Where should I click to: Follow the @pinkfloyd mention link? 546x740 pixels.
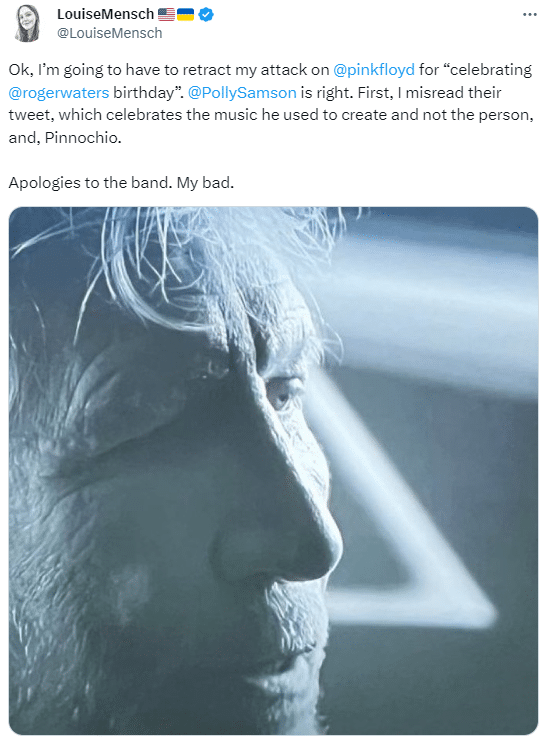coord(374,70)
